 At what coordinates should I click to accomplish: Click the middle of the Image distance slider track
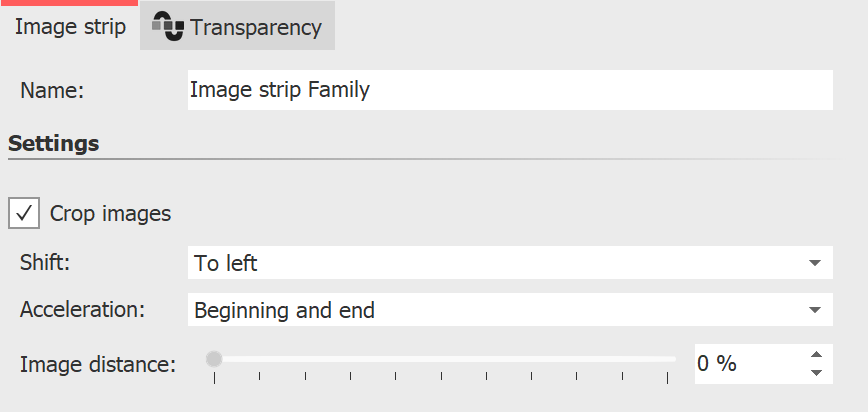(x=441, y=359)
